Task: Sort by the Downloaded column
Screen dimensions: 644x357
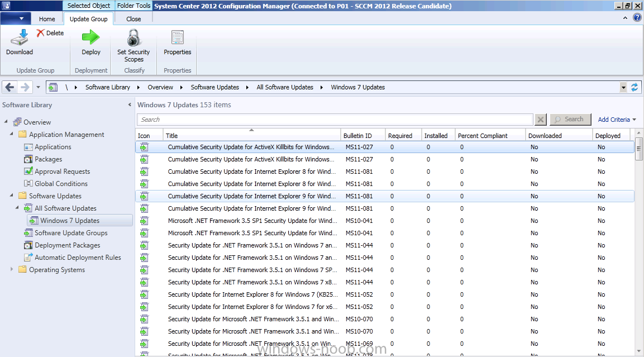Action: pyautogui.click(x=559, y=136)
